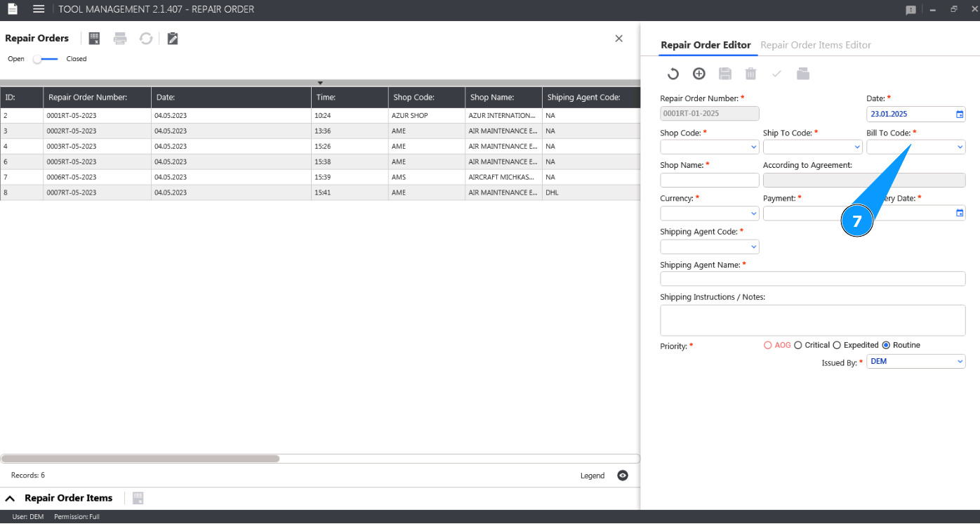Click the DHL shipping agent cell

point(591,192)
